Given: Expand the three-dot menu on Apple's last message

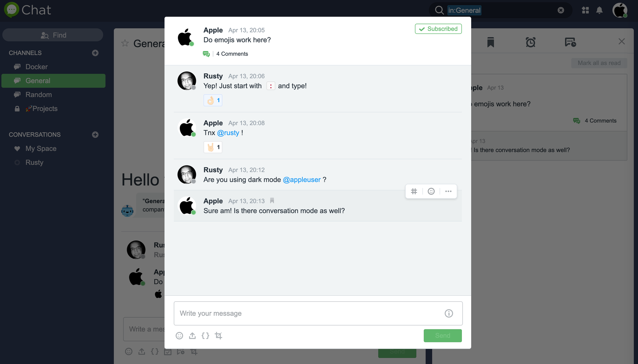Looking at the screenshot, I should point(448,192).
